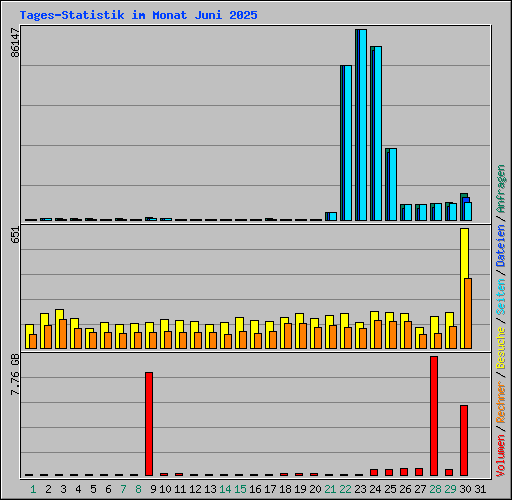Screen dimensions: 512x500
Task: Click day 5 on the x-axis
Action: point(93,489)
